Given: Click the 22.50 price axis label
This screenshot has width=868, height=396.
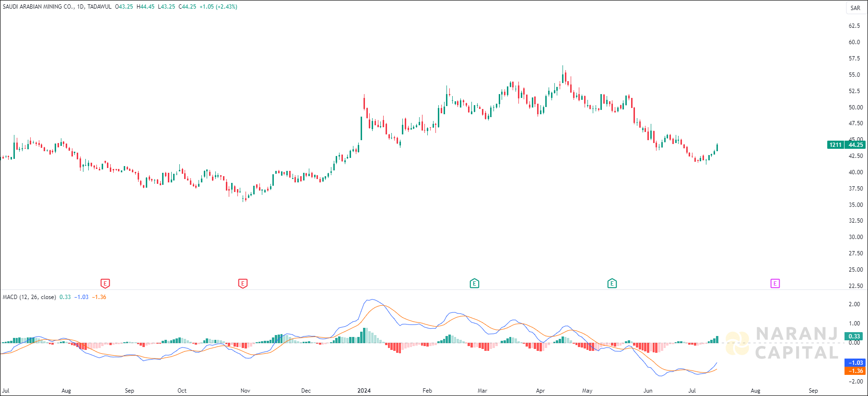Looking at the screenshot, I should click(x=856, y=286).
